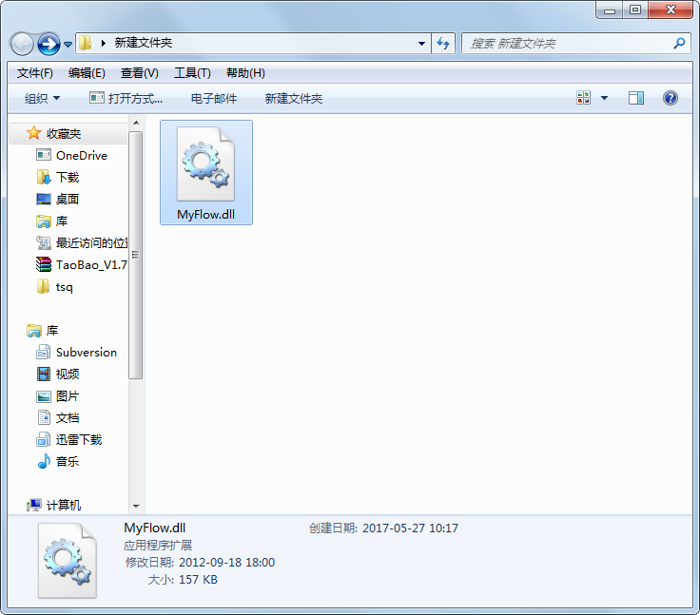Open the TaoBao_V1.7 archive shortcut

[x=90, y=264]
